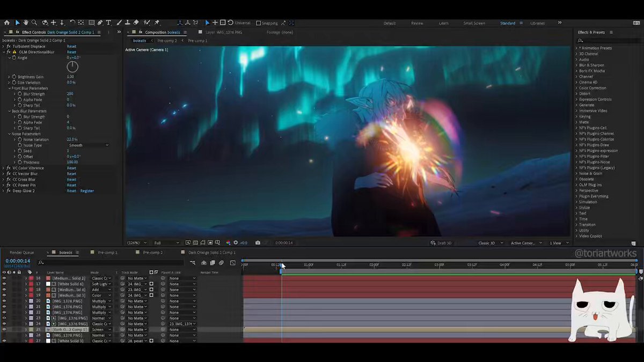644x362 pixels.
Task: Open the Dark Orange Solid 2 Comp 1 tab
Action: tap(211, 253)
